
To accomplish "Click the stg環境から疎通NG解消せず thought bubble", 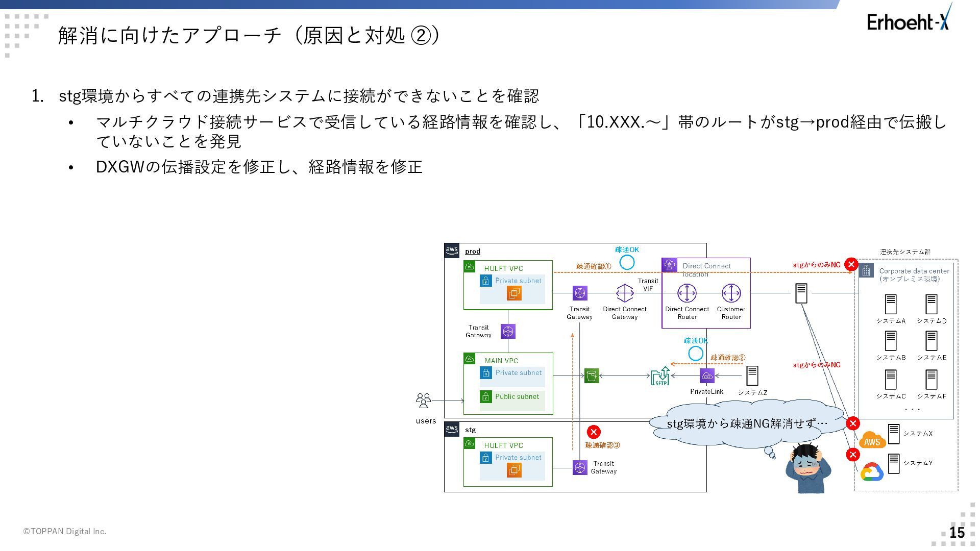I will tap(747, 423).
